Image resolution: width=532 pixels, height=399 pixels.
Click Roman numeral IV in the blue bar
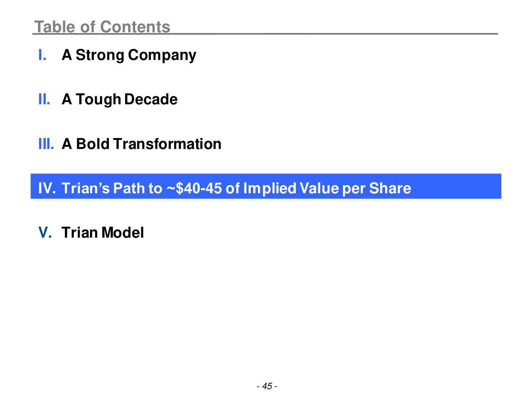click(x=47, y=188)
